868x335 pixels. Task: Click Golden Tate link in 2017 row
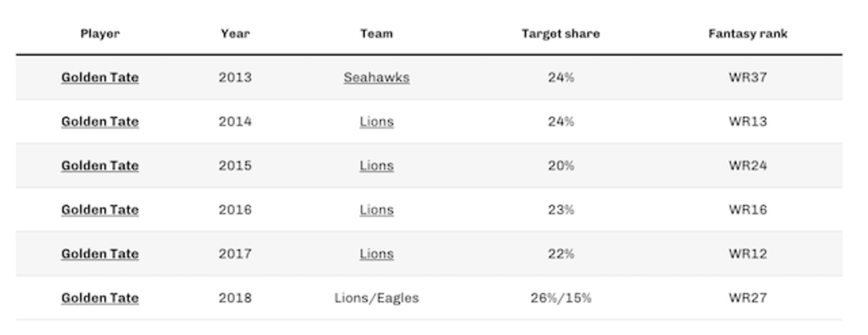click(x=100, y=254)
